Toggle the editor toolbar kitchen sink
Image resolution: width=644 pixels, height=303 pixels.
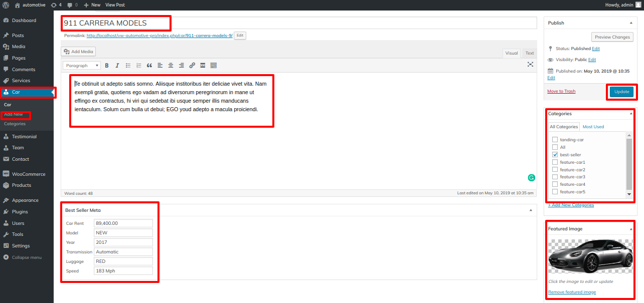(214, 66)
